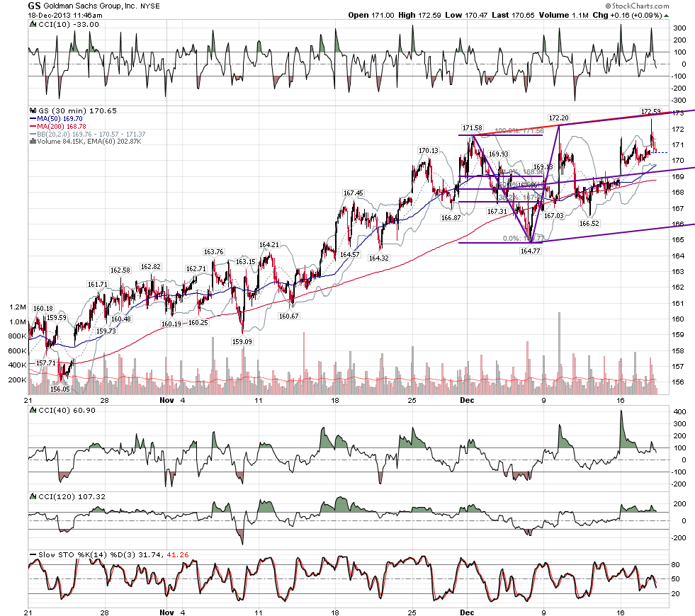Click the 157.71 price label at the chart's left edge
695x616 pixels.
(46, 363)
